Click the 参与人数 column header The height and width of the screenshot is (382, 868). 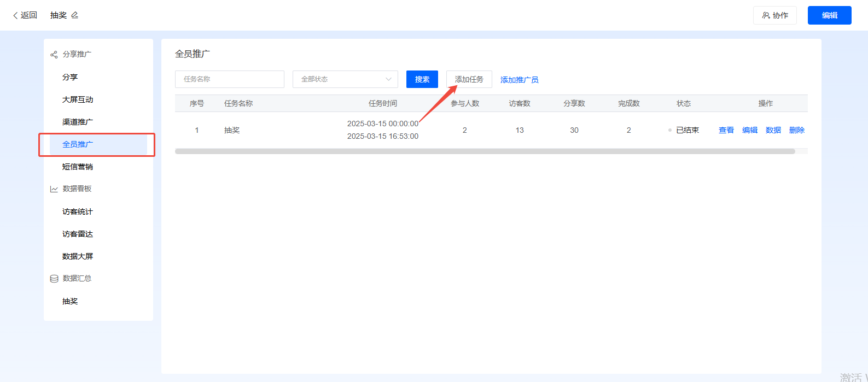[x=465, y=103]
